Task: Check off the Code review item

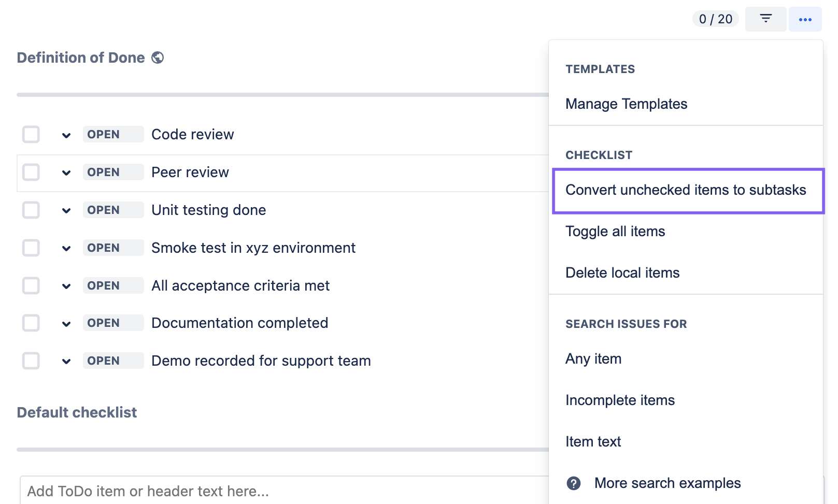Action: pos(31,134)
